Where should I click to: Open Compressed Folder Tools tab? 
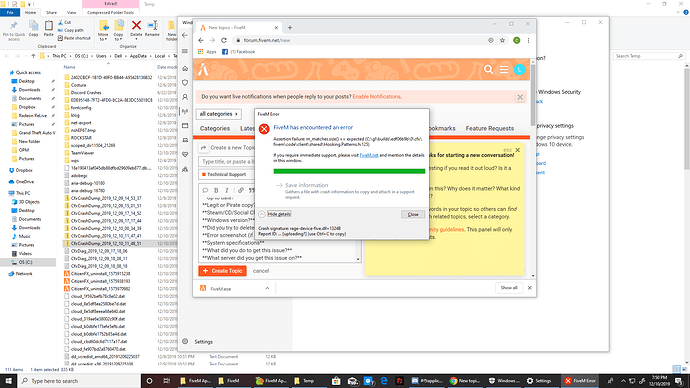110,12
